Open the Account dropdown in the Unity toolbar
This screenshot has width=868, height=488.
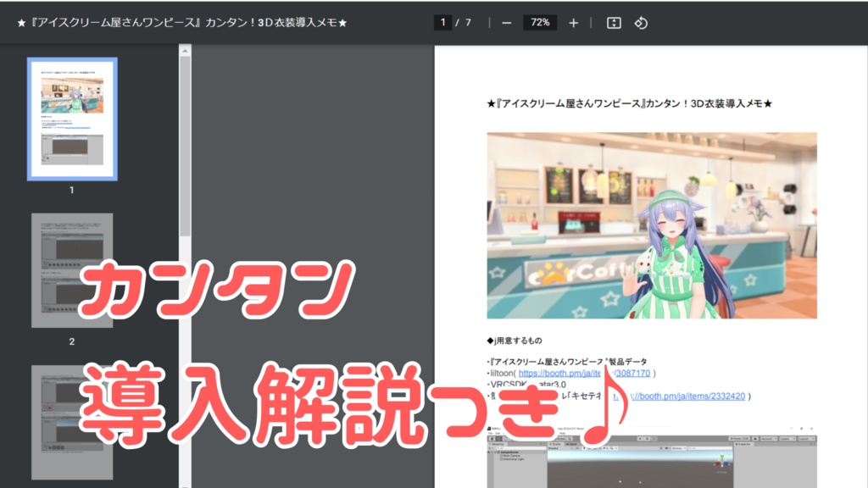click(x=768, y=439)
